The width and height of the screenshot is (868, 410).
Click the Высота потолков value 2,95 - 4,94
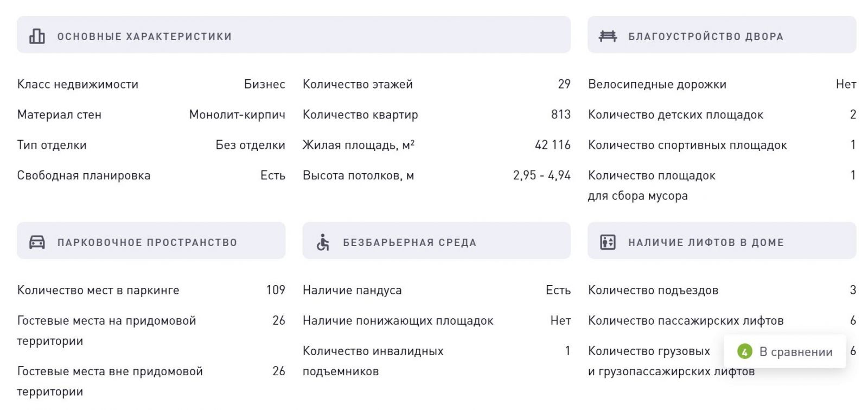tap(542, 175)
